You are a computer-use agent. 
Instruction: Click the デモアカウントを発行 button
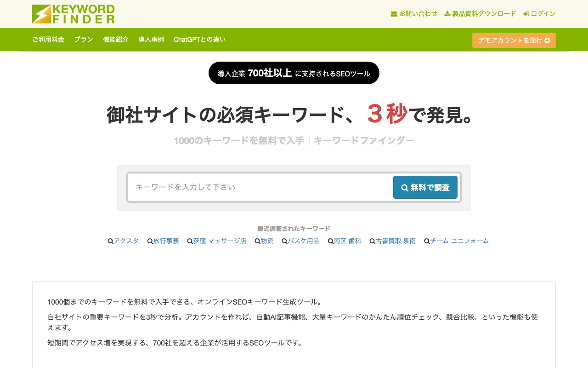(514, 40)
